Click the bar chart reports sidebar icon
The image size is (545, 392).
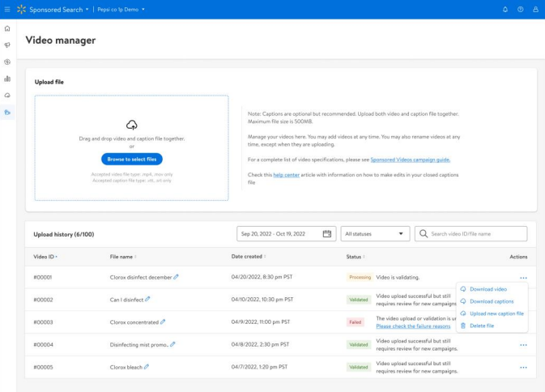(7, 79)
